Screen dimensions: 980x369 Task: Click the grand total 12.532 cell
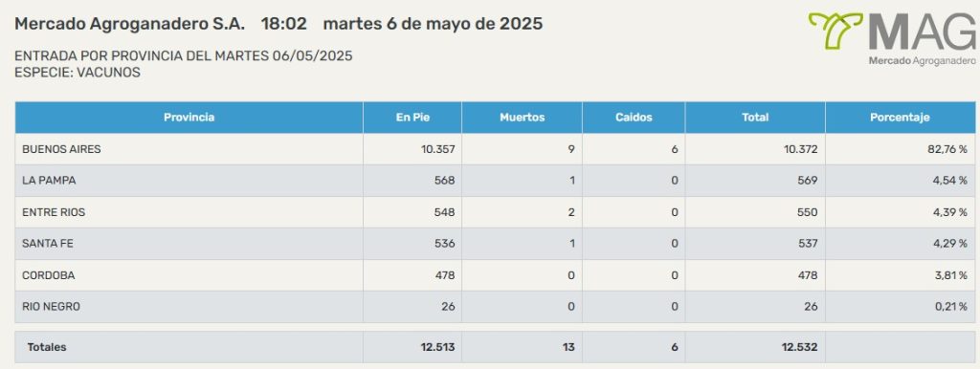755,347
